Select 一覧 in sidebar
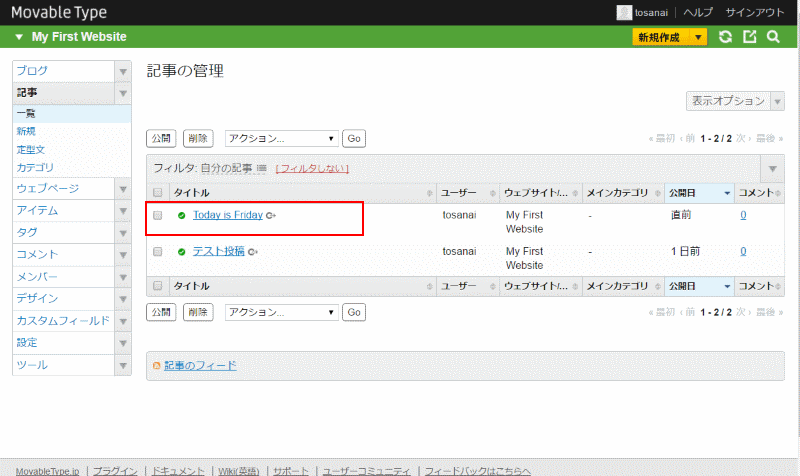The height and width of the screenshot is (476, 800). 71,113
